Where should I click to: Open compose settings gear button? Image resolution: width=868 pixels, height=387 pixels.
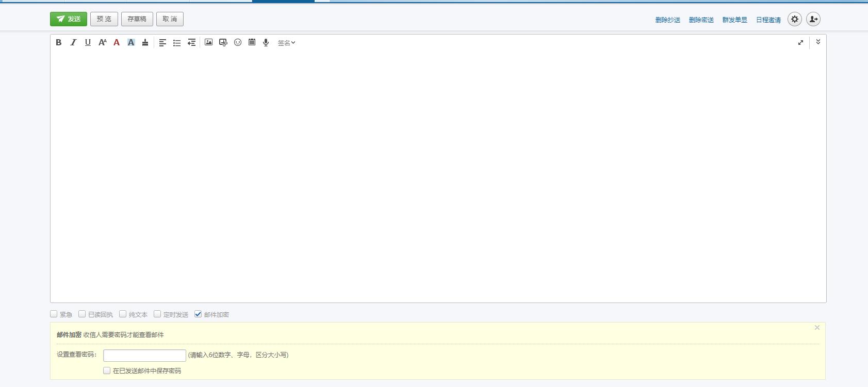(x=795, y=19)
